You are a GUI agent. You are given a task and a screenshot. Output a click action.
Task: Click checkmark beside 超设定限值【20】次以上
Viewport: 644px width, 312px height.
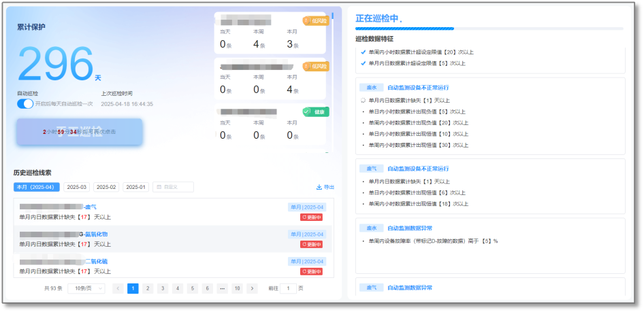363,52
